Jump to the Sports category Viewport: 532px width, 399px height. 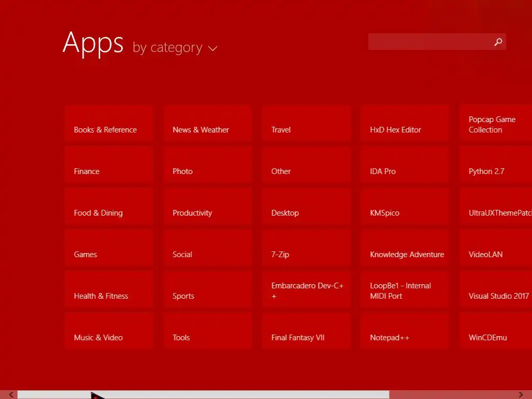(207, 289)
